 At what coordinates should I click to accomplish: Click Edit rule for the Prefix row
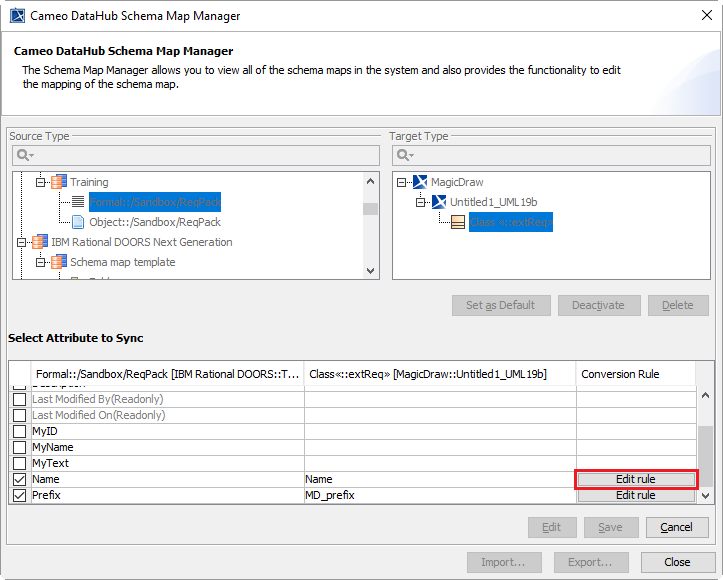point(636,495)
